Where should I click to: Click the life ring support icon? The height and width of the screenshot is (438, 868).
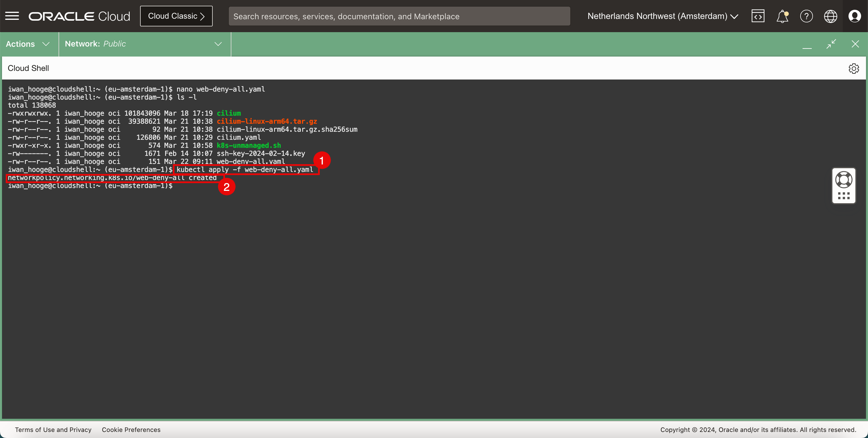click(x=844, y=180)
